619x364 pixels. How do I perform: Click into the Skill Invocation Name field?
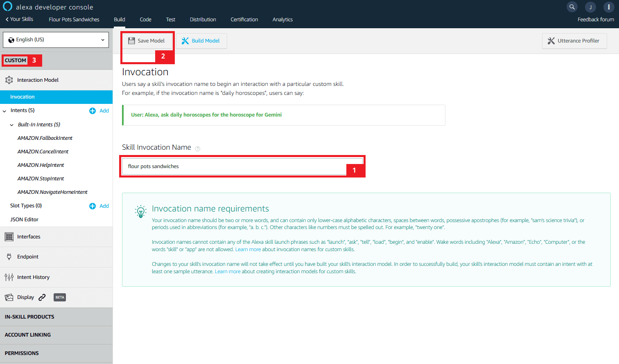tap(233, 166)
